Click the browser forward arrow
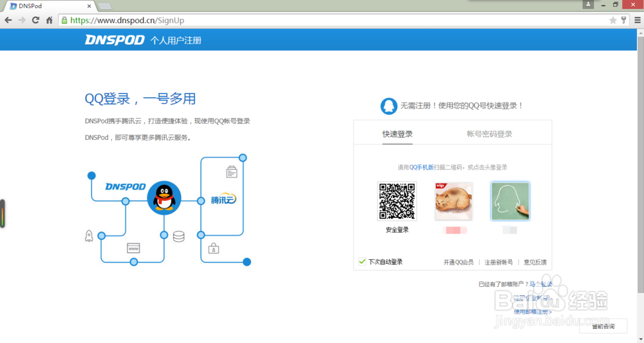This screenshot has width=644, height=343. pos(22,20)
